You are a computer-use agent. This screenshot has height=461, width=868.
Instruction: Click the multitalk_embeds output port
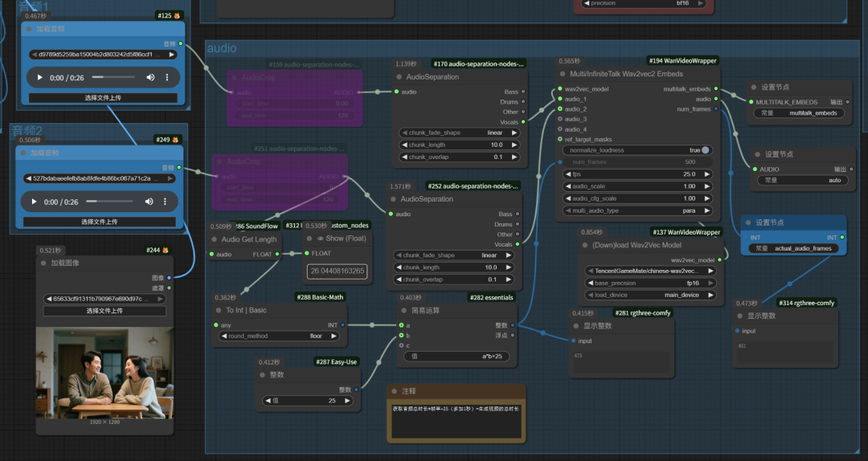(716, 88)
